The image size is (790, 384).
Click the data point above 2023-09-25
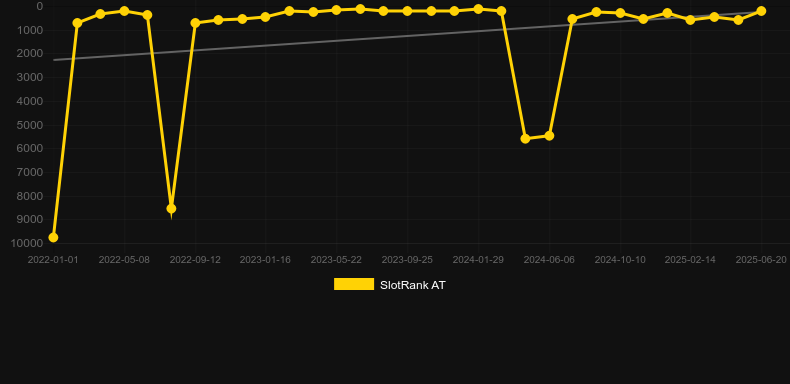[x=407, y=11]
